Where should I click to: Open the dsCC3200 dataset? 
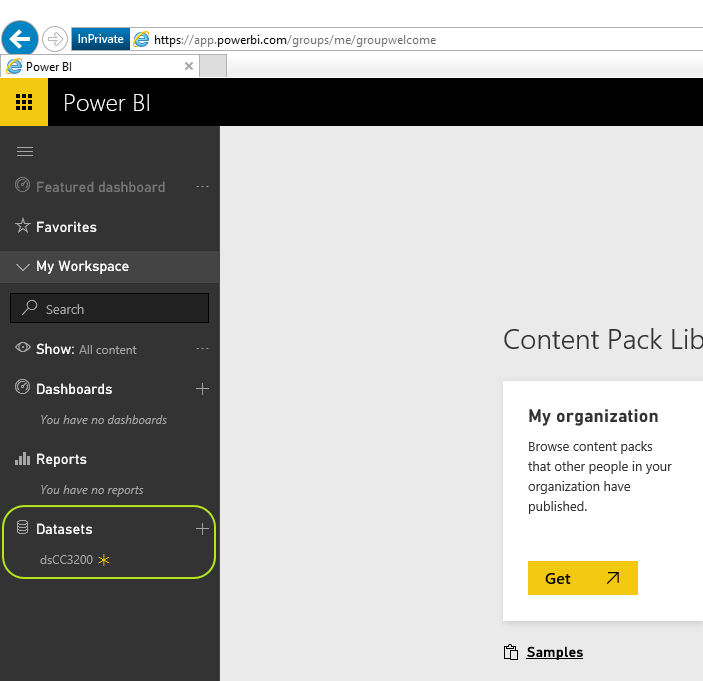coord(66,560)
